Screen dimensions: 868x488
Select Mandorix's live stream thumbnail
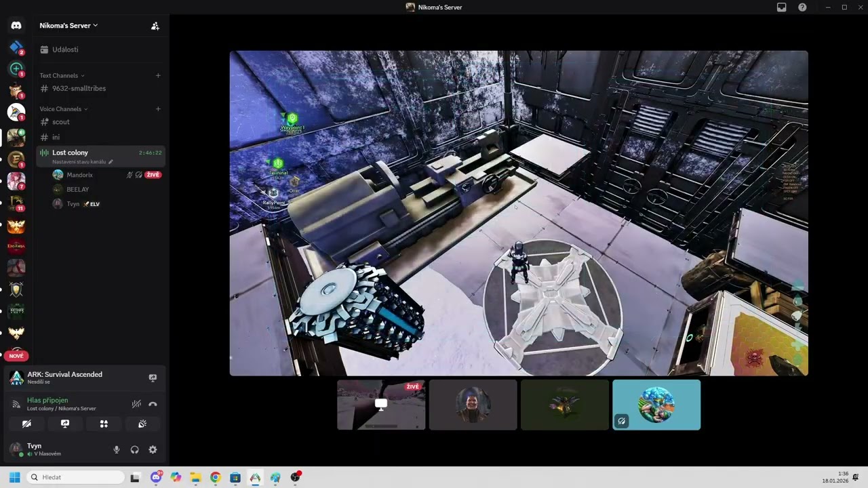[x=381, y=405]
